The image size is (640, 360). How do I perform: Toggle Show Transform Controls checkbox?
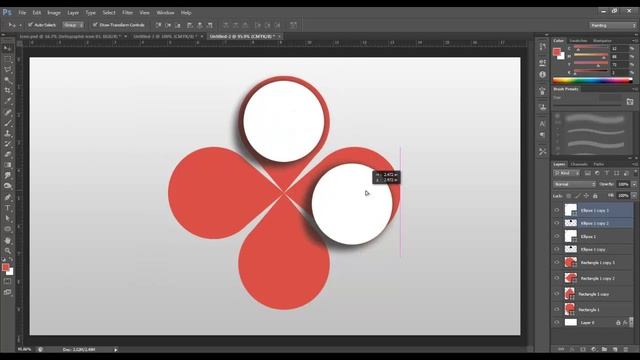[x=95, y=25]
